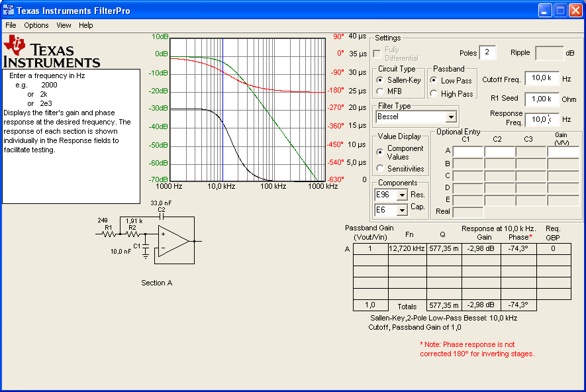Minimize the FilterPro window

point(545,11)
